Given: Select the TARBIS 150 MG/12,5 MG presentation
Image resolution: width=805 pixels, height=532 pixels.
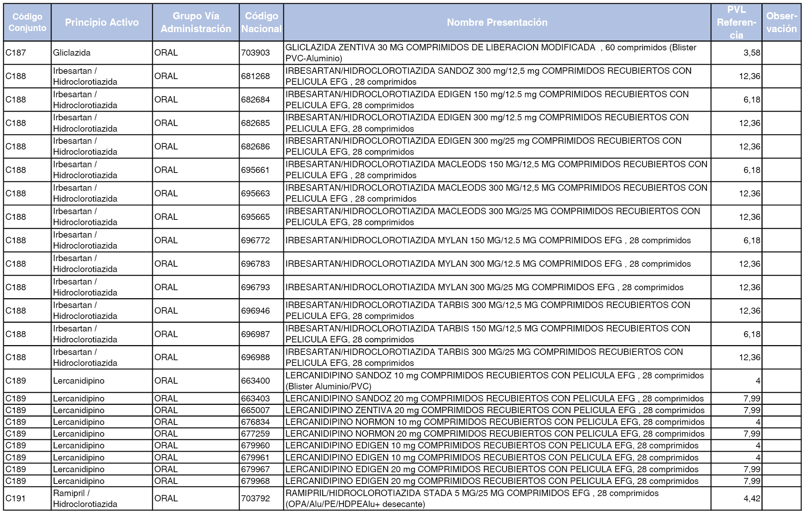Looking at the screenshot, I should click(497, 334).
